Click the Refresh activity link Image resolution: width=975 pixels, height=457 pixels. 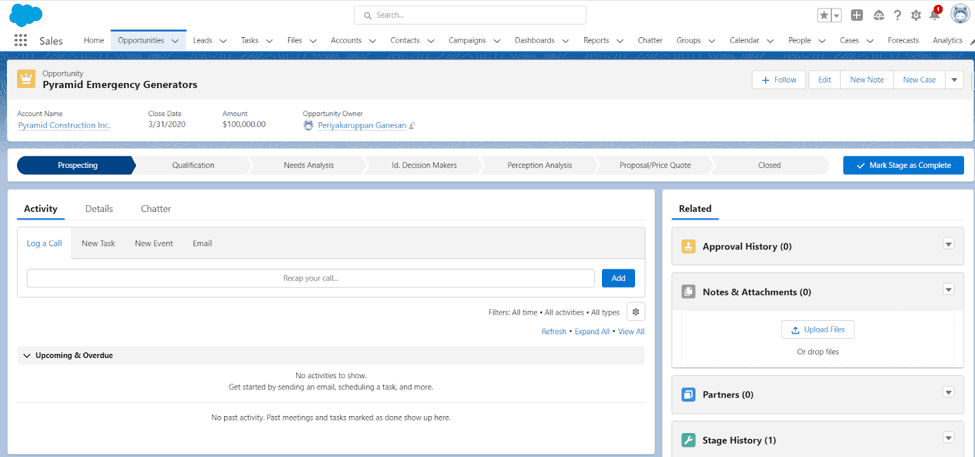(x=554, y=331)
